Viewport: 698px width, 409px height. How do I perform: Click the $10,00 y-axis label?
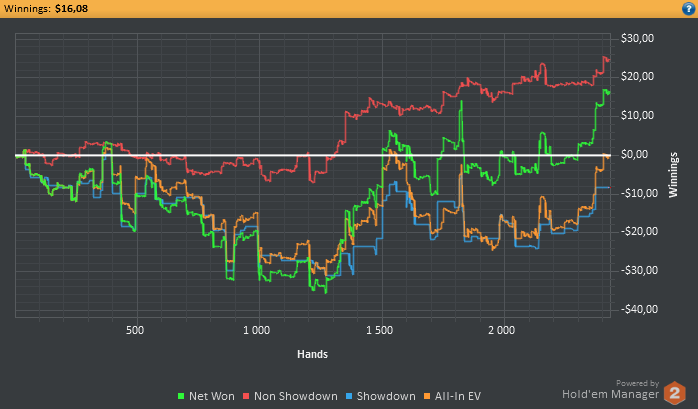tap(637, 116)
